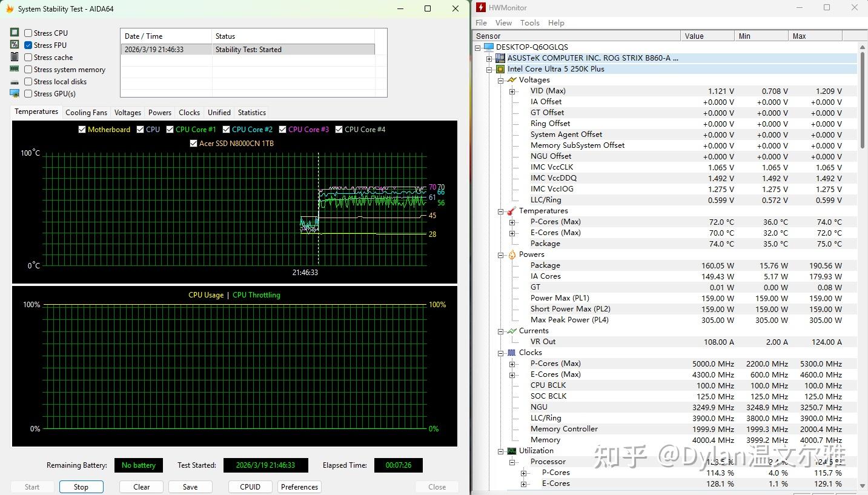Click the Stop button

(x=81, y=487)
